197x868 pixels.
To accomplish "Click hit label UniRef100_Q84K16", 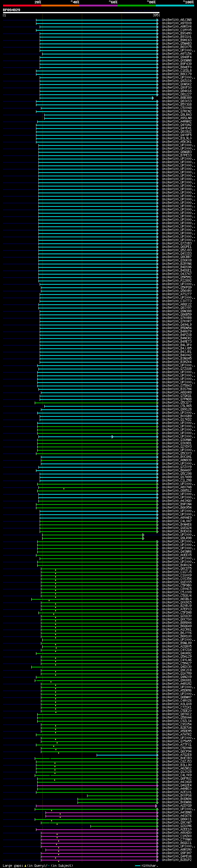I will (177, 91).
